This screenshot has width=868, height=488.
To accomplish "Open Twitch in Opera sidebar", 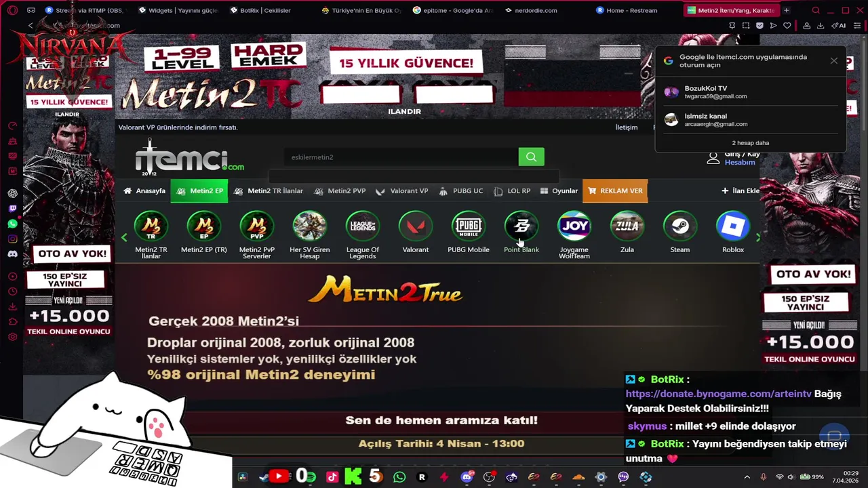I will 12,209.
